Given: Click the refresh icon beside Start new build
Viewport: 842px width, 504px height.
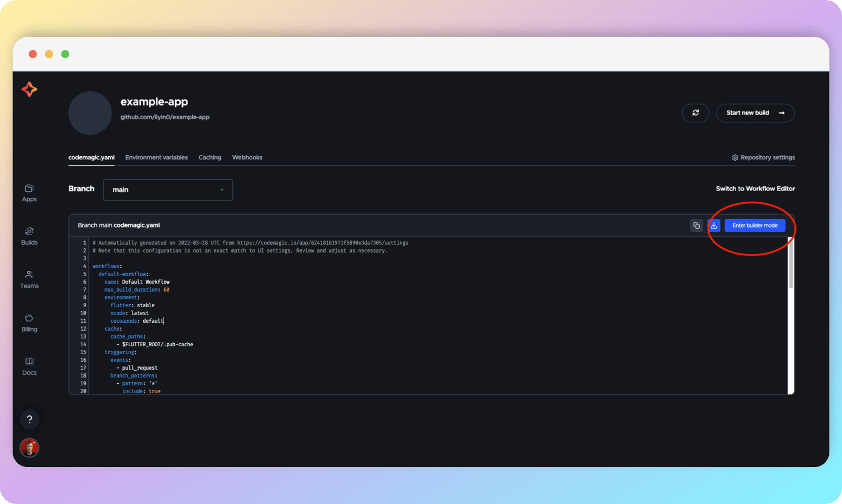Looking at the screenshot, I should pos(696,112).
